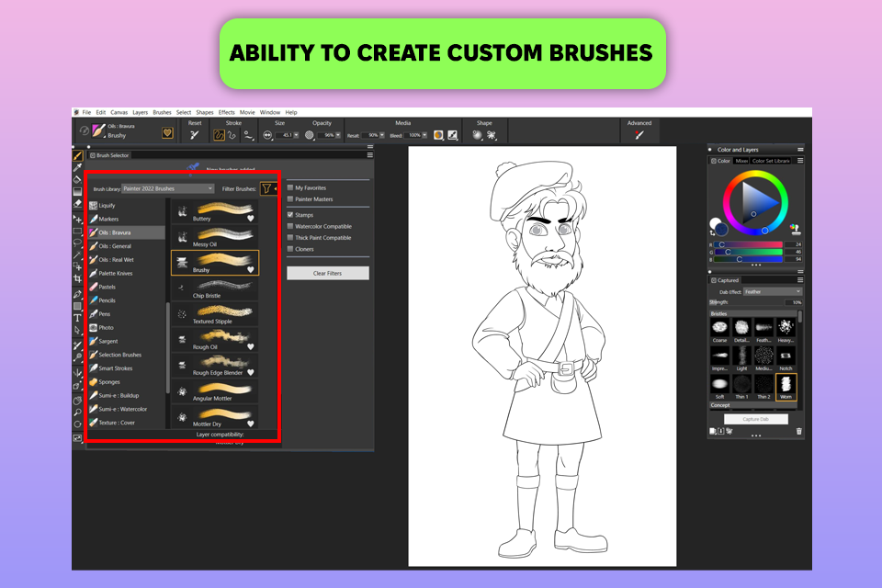Select the Rectangular Selection tool
882x588 pixels.
[x=77, y=232]
